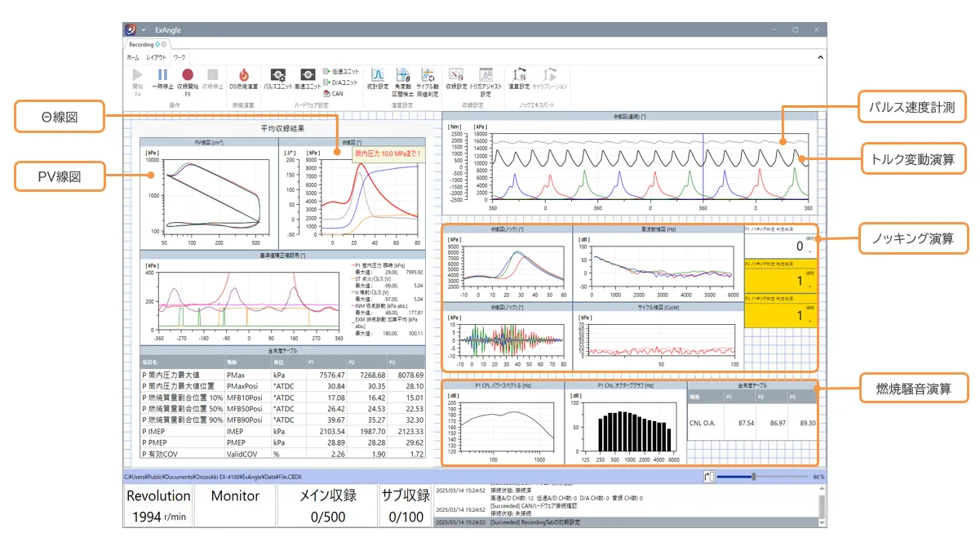The image size is (980, 542).
Task: Open 収録設定 recording settings
Action: [456, 75]
